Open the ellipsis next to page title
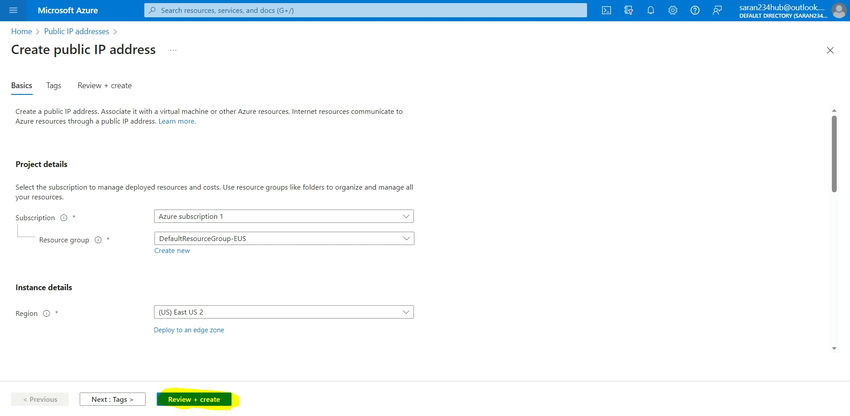Screen dimensions: 850x416 [173, 50]
